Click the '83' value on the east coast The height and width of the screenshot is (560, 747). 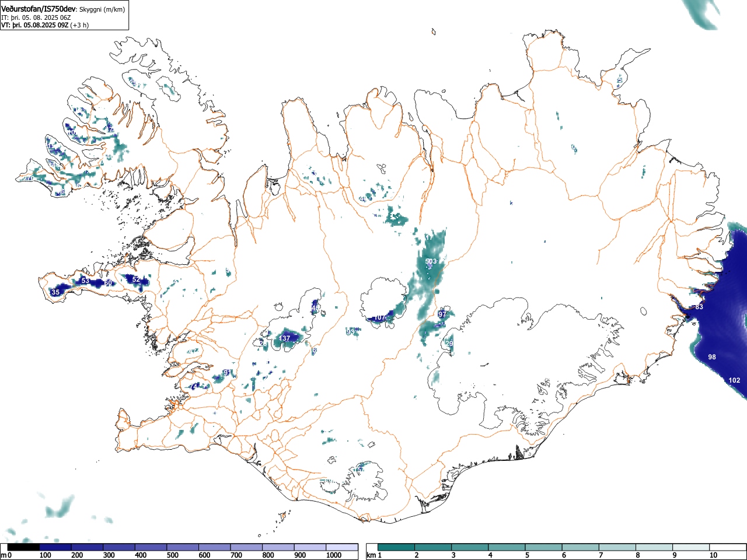click(699, 307)
